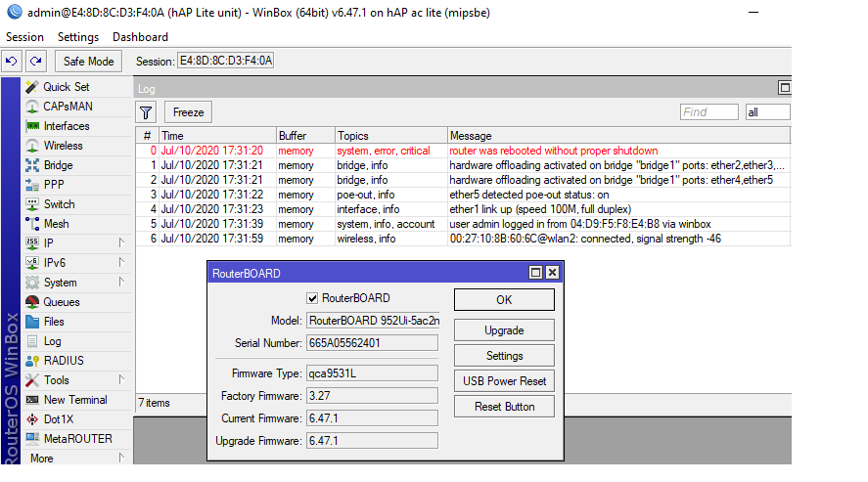
Task: Open Log from the sidebar
Action: 53,341
